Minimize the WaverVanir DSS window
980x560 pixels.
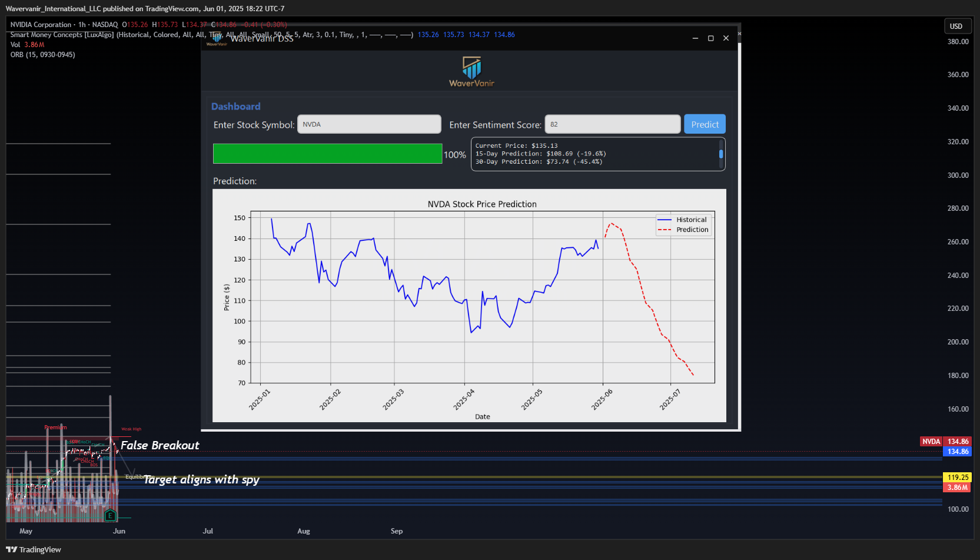[695, 38]
